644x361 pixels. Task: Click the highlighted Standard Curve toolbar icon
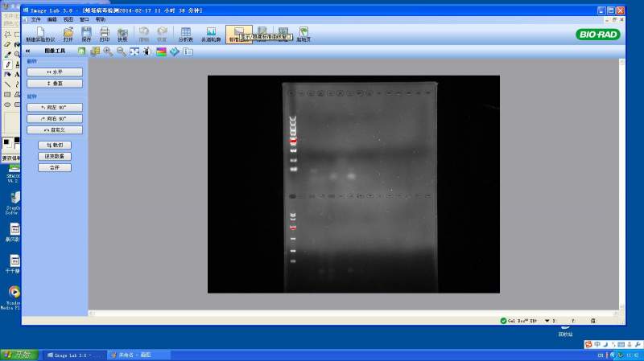tap(238, 34)
